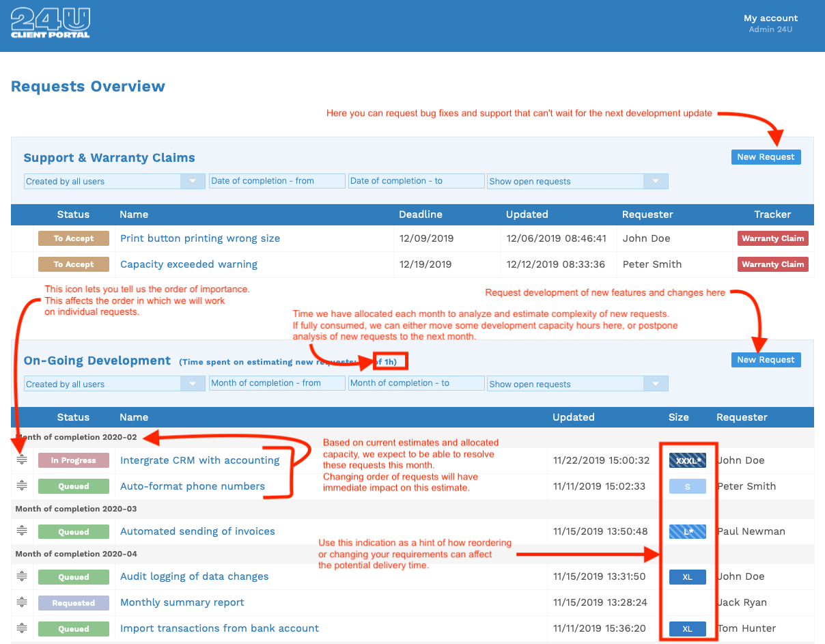The width and height of the screenshot is (825, 644).
Task: Focus the 'Date of completion - to' field
Action: [x=417, y=181]
